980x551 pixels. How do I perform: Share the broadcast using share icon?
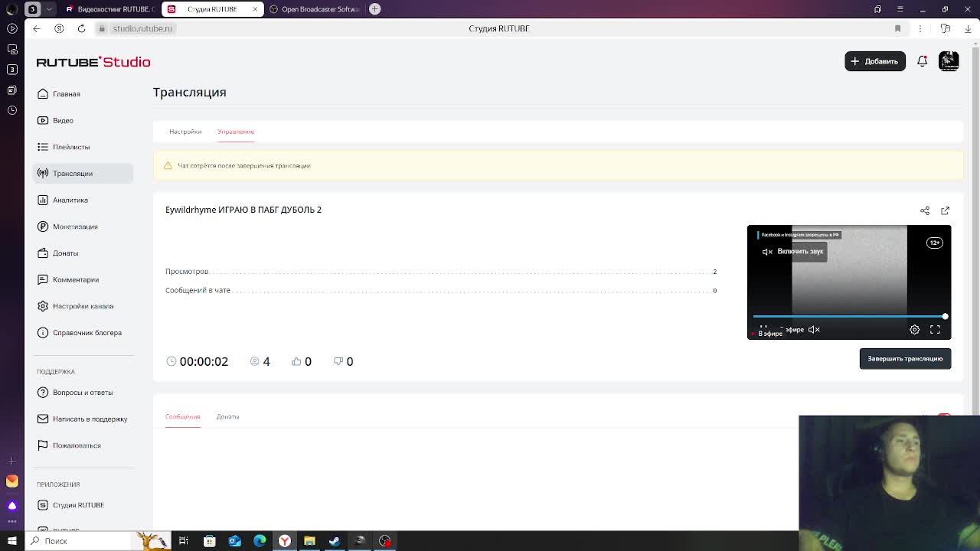[925, 210]
